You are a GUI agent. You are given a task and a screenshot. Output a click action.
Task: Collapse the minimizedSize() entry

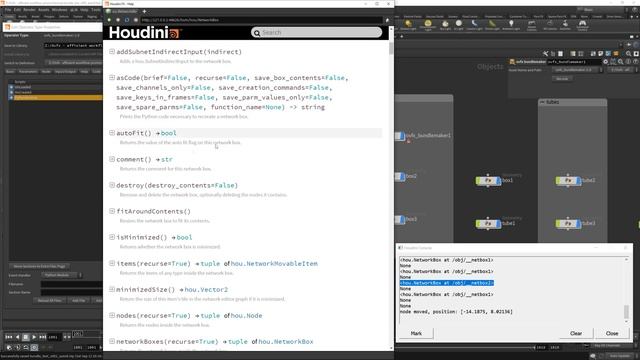tap(112, 289)
